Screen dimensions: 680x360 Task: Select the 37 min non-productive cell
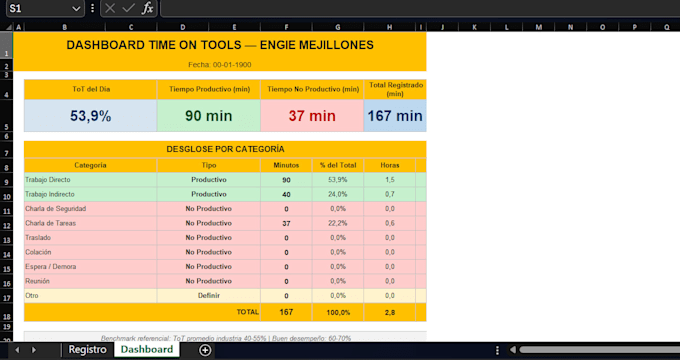pos(312,116)
